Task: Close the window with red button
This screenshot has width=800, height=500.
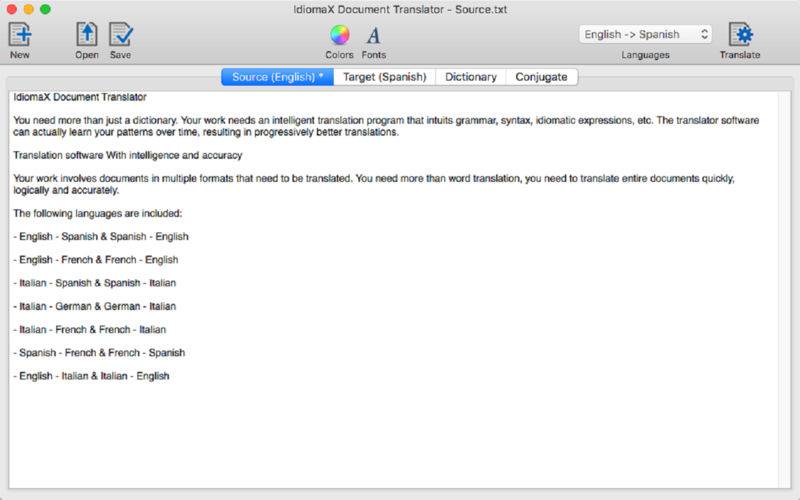Action: (12, 9)
